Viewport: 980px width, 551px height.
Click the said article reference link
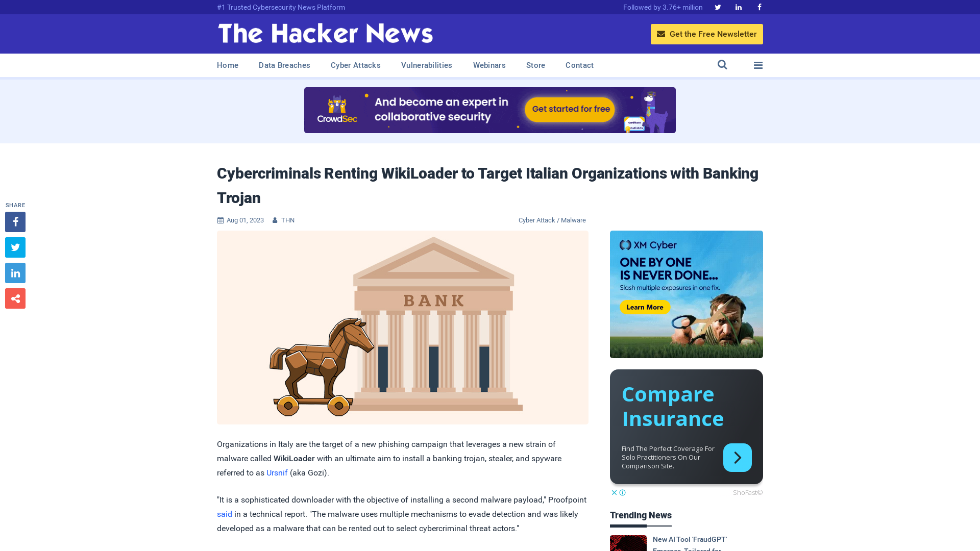(x=224, y=514)
